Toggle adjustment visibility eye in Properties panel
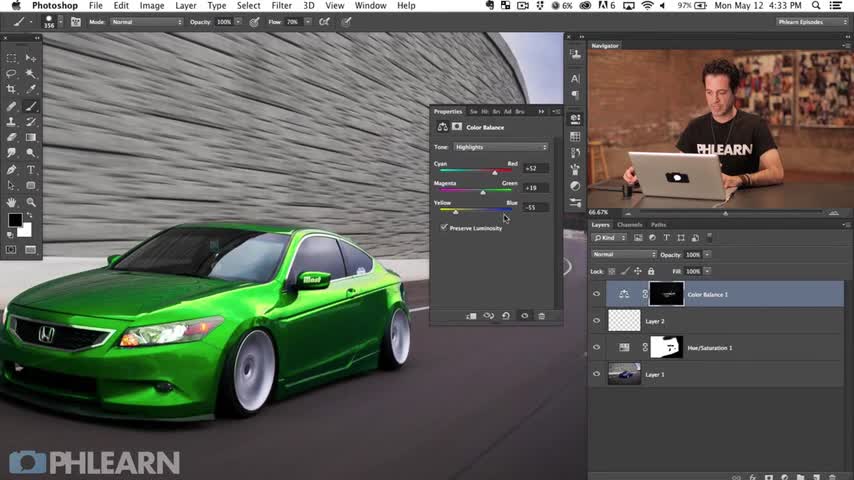854x480 pixels. pyautogui.click(x=524, y=316)
